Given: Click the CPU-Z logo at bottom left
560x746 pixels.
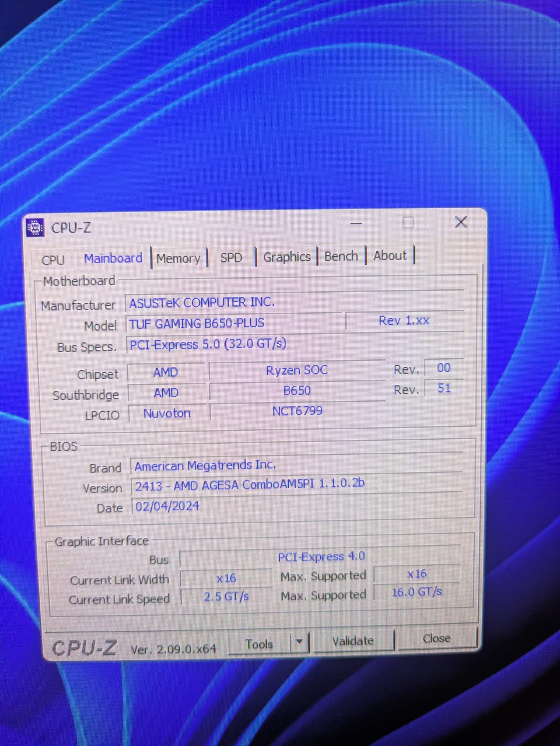Looking at the screenshot, I should tap(84, 648).
